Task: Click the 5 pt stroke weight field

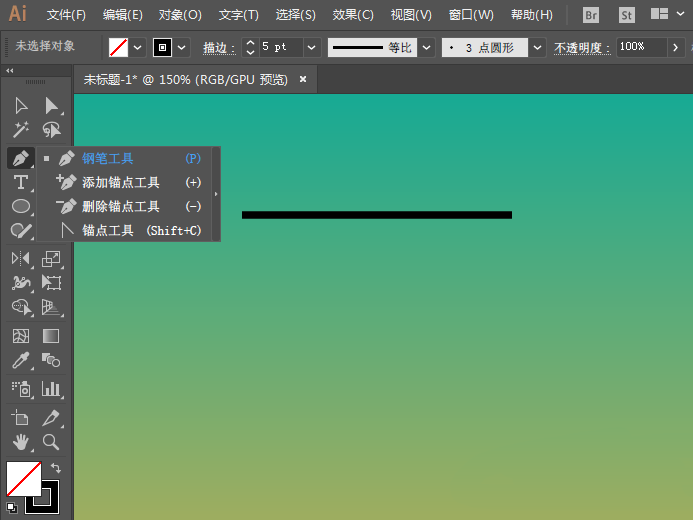Action: point(282,47)
